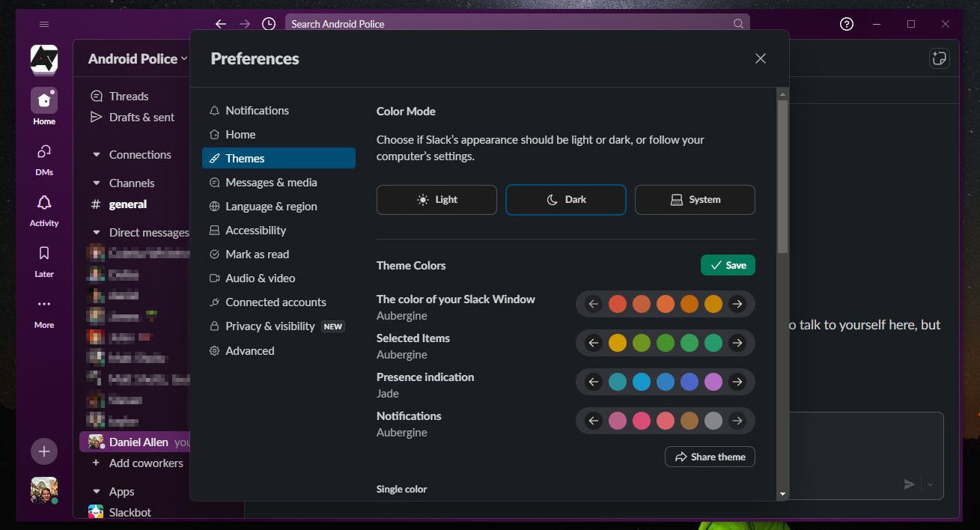Previous colors for Notifications row
Viewport: 980px width, 530px height.
594,421
